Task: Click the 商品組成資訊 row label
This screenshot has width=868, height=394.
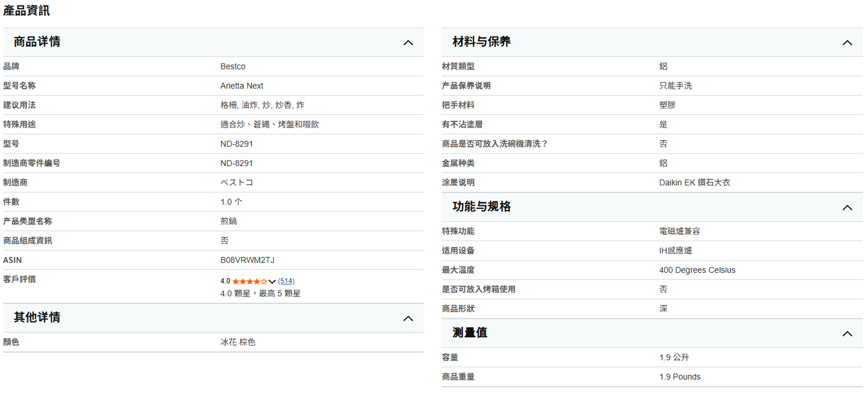Action: click(x=28, y=241)
